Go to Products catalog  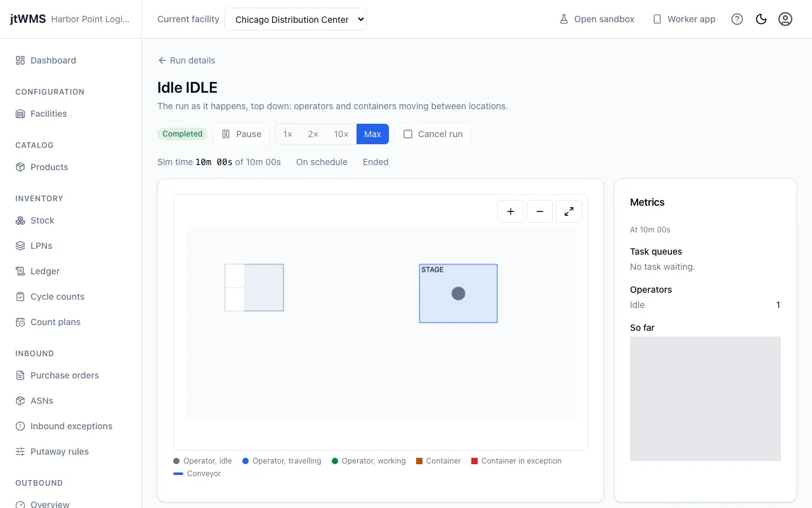coord(42,167)
